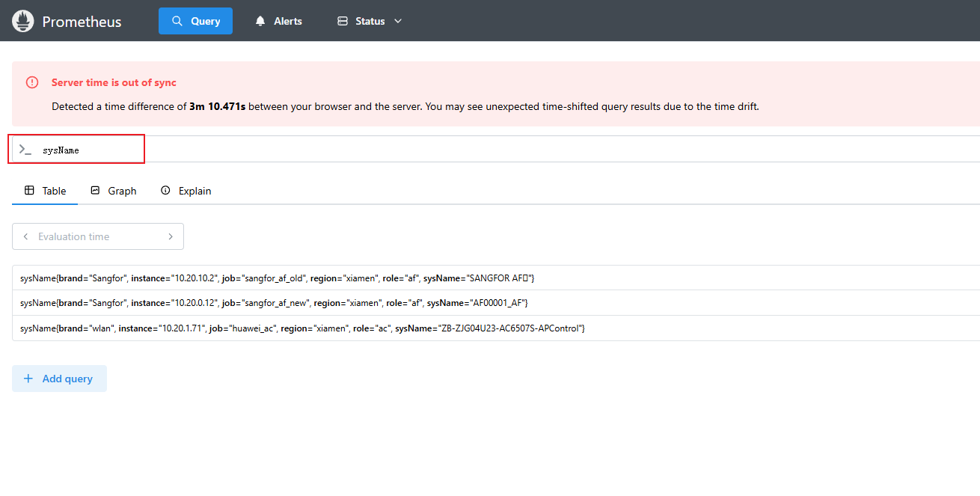Viewport: 980px width, 496px height.
Task: Click the bell icon next to Alerts
Action: pos(260,21)
